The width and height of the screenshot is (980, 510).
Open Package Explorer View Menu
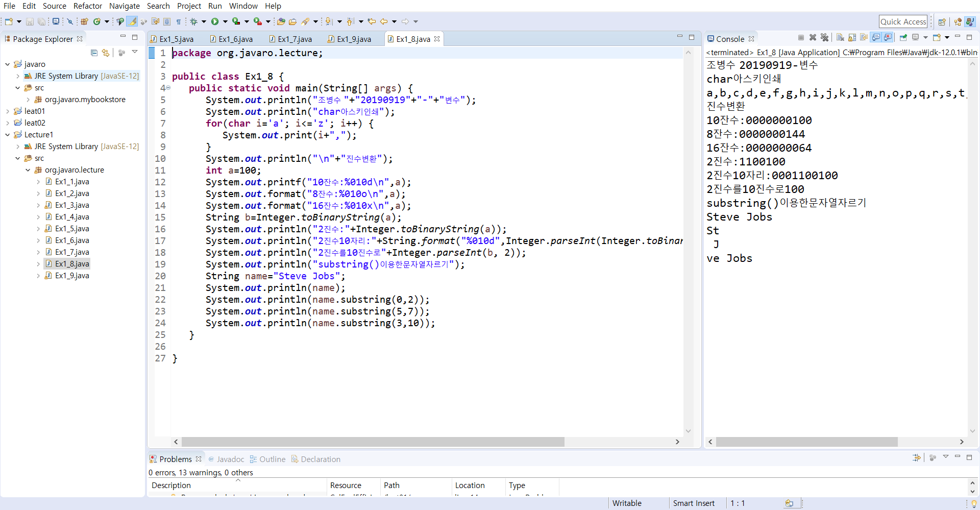pos(135,52)
